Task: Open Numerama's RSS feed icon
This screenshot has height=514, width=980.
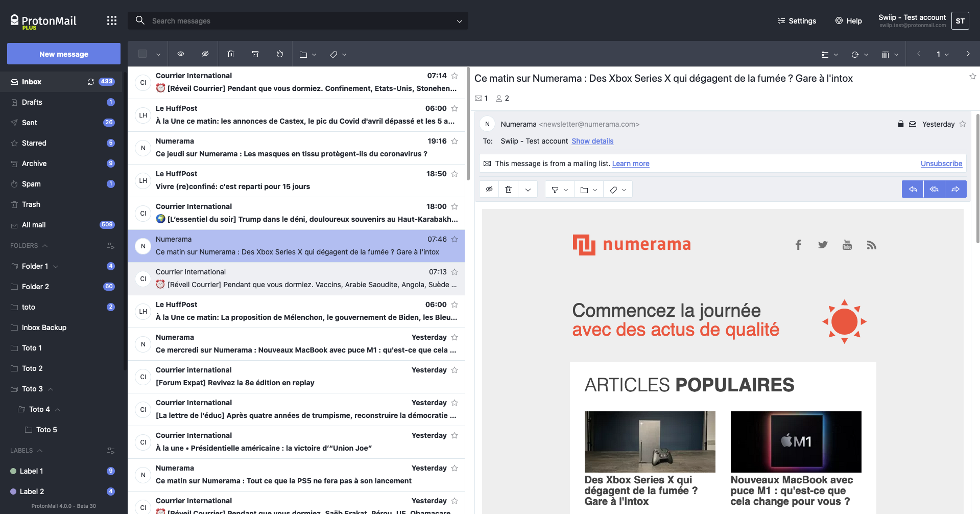Action: (x=872, y=245)
